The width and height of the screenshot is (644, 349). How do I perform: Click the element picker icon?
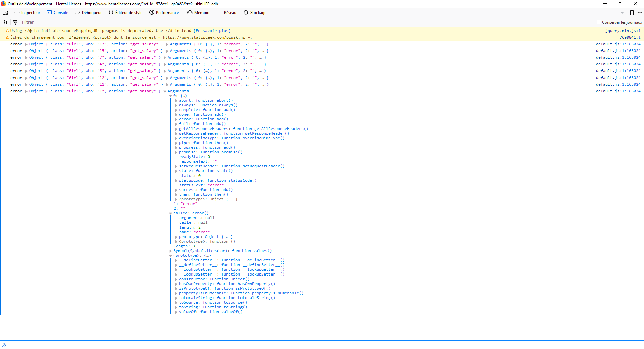pos(5,13)
